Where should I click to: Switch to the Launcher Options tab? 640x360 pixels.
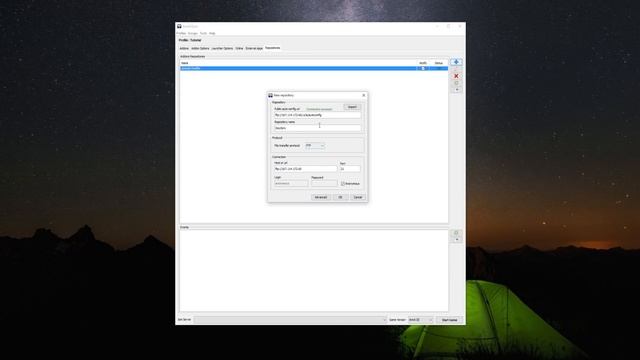click(222, 48)
